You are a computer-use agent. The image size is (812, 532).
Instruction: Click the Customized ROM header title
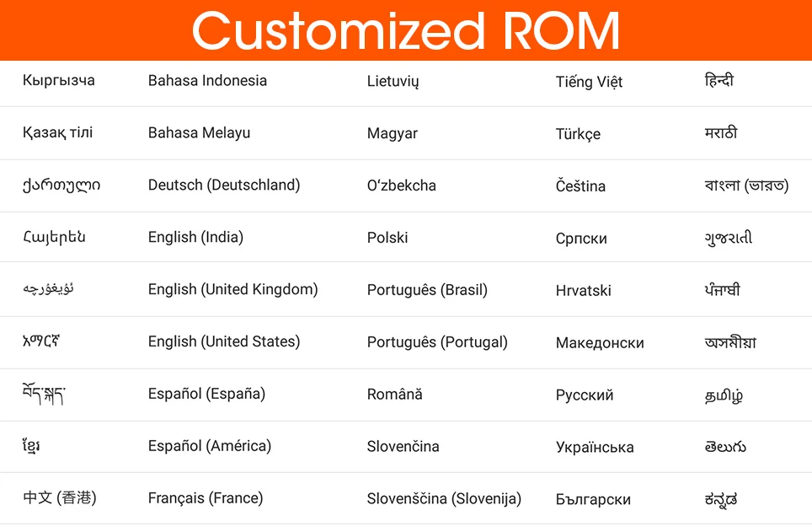click(406, 30)
